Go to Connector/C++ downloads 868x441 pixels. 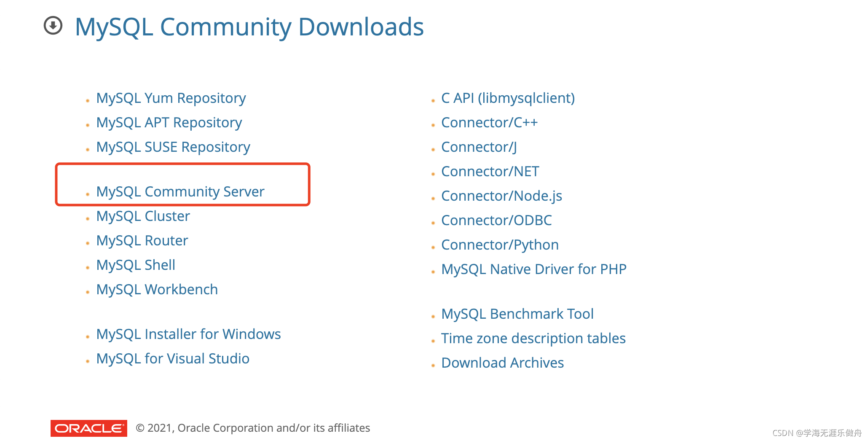tap(490, 123)
